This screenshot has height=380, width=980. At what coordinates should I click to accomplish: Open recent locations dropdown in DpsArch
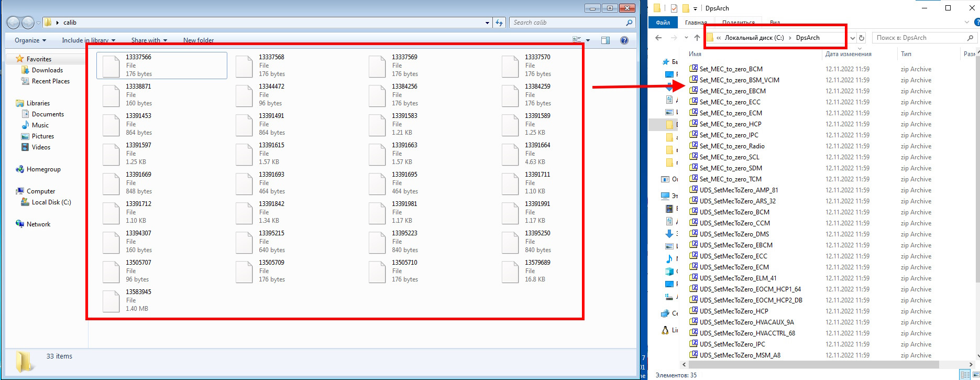686,38
